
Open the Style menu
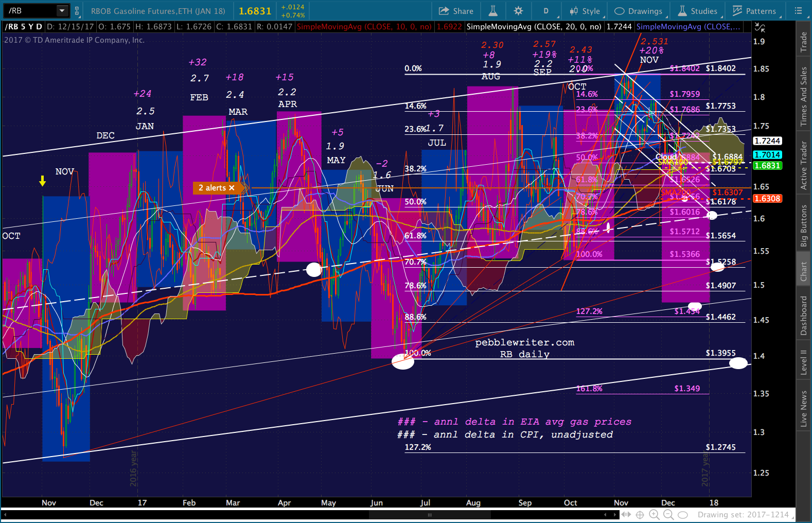coord(585,11)
